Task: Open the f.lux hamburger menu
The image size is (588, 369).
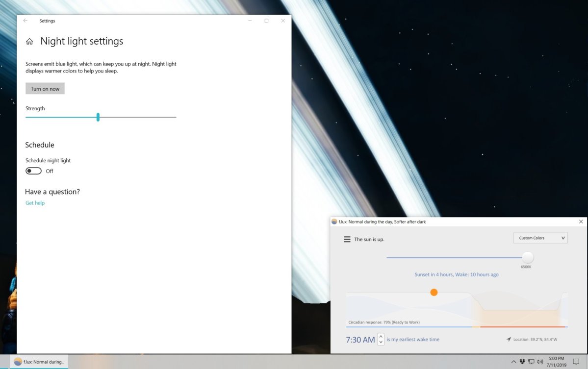Action: click(x=347, y=239)
